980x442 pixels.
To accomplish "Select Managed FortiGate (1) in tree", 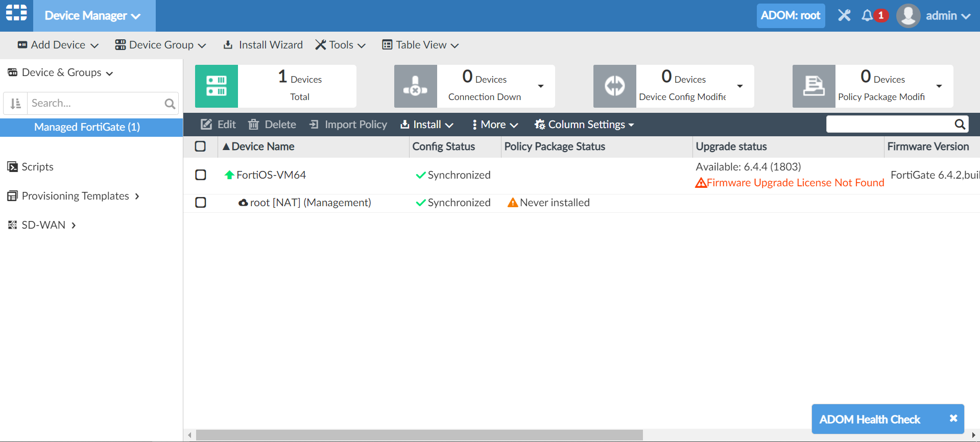I will tap(87, 127).
